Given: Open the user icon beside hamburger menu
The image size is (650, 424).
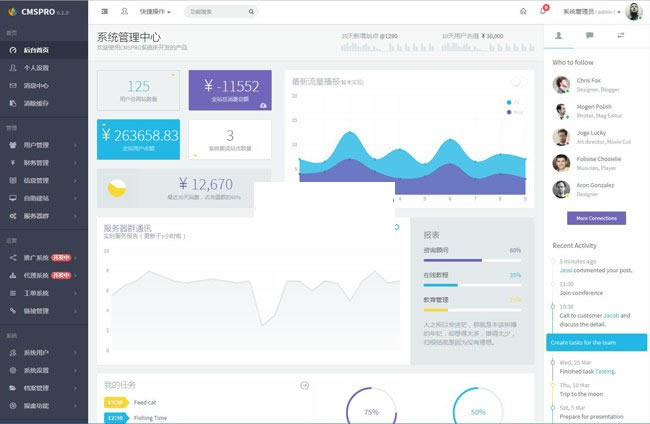Looking at the screenshot, I should click(x=124, y=12).
